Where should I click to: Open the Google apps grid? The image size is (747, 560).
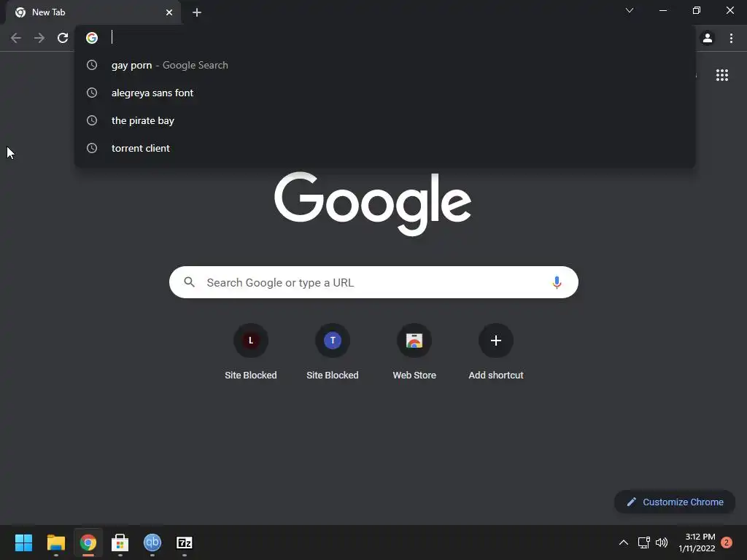pyautogui.click(x=722, y=75)
